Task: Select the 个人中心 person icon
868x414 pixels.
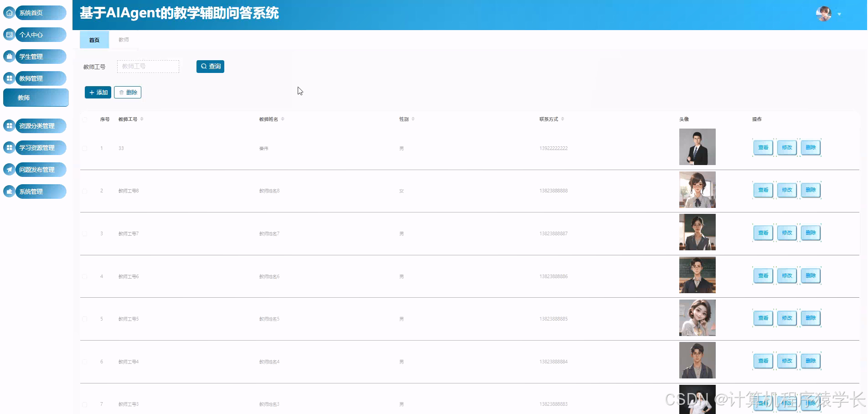Action: point(9,35)
